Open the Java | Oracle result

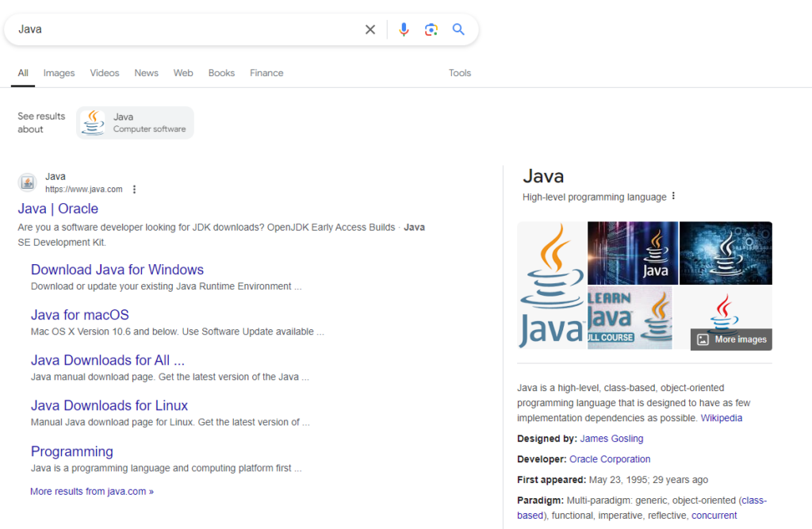click(58, 209)
